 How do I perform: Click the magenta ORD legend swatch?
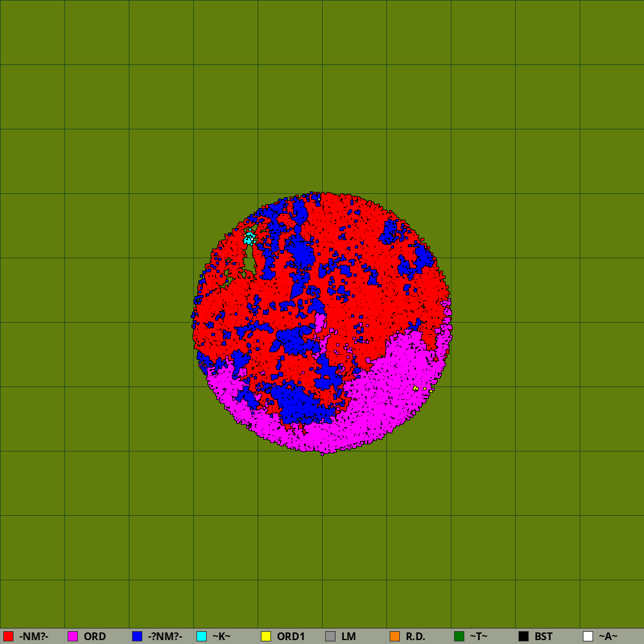(73, 636)
